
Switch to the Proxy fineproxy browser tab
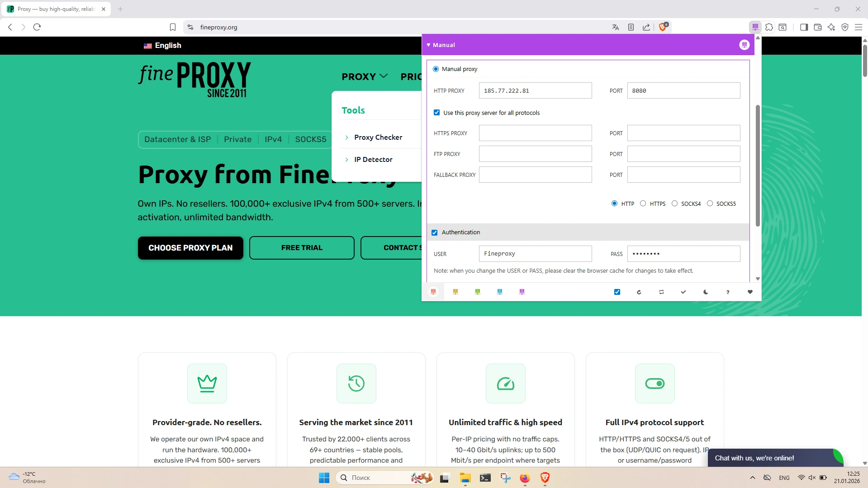(57, 9)
